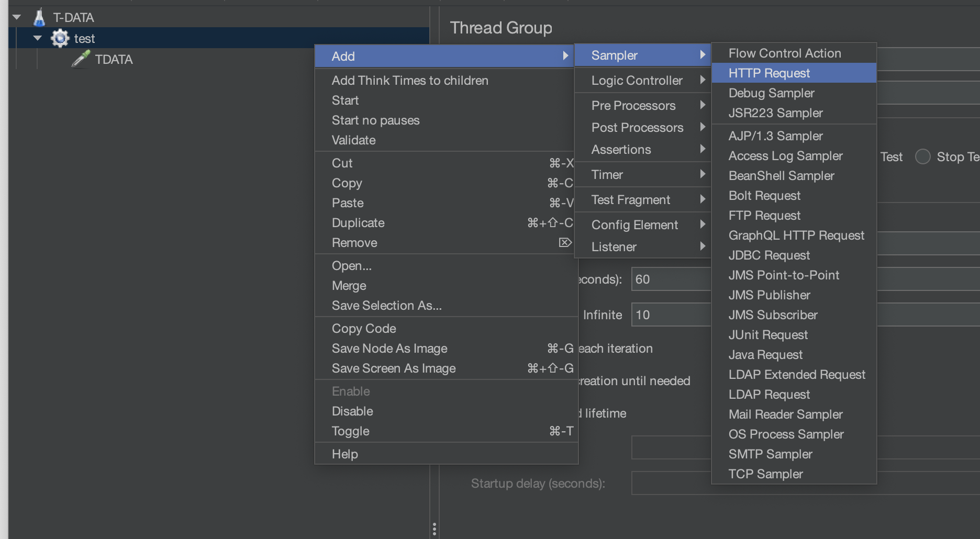The height and width of the screenshot is (539, 980).
Task: Expand the Assertions submenu
Action: coord(643,149)
